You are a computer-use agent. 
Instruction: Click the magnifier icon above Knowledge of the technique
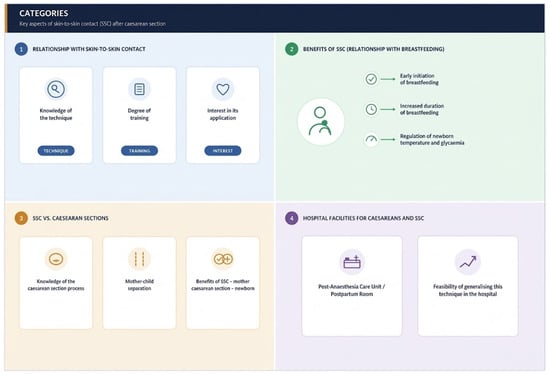click(x=56, y=89)
